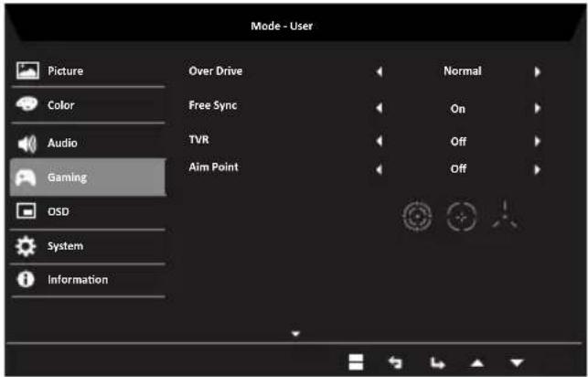Open the Information menu
The image size is (588, 377).
[88, 280]
